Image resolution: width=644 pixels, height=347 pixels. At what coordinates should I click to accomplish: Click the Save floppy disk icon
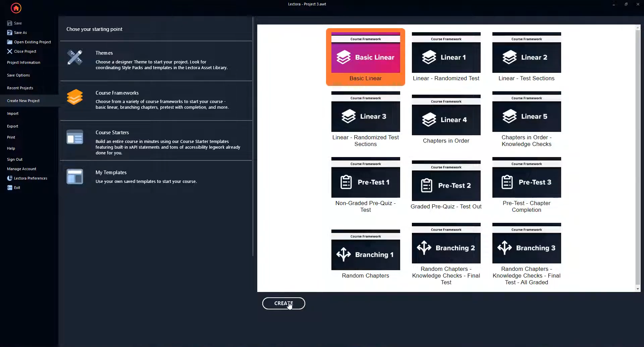(10, 23)
